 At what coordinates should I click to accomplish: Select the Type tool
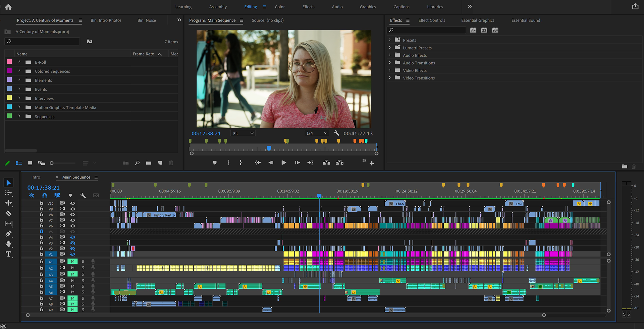point(9,254)
